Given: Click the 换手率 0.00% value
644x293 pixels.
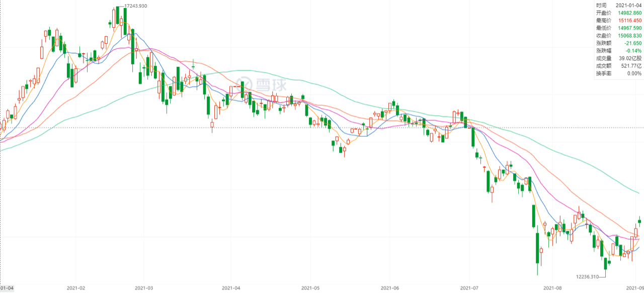Looking at the screenshot, I should pos(633,73).
